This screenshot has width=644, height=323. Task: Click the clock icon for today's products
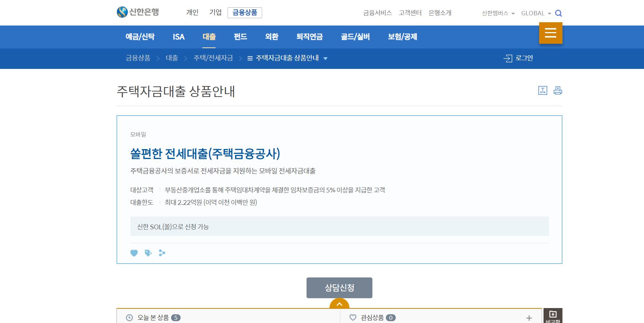tap(129, 318)
